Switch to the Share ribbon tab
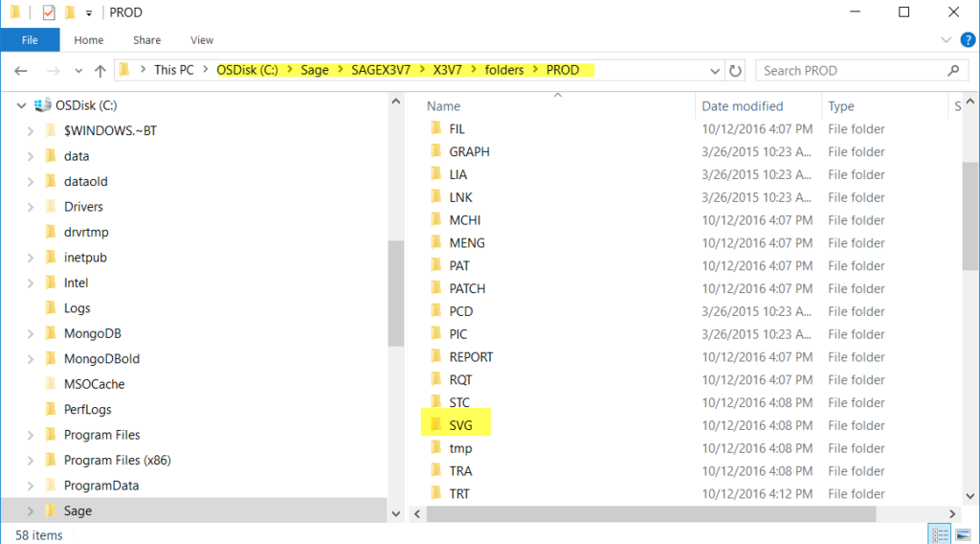Image resolution: width=980 pixels, height=544 pixels. pyautogui.click(x=146, y=40)
